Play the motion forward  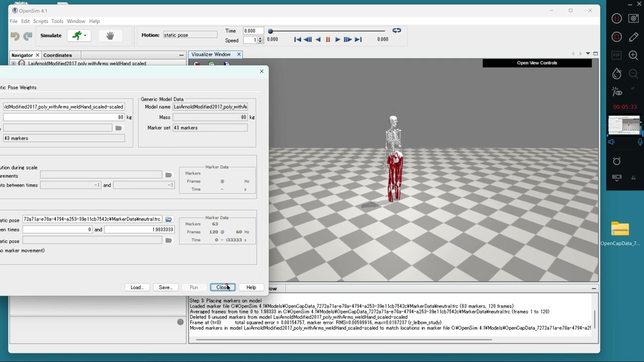[x=338, y=39]
